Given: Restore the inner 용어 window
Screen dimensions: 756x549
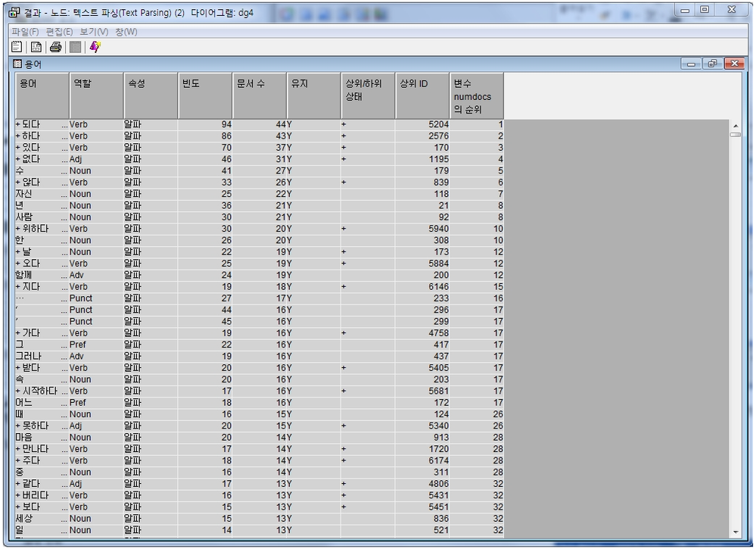Looking at the screenshot, I should (713, 64).
